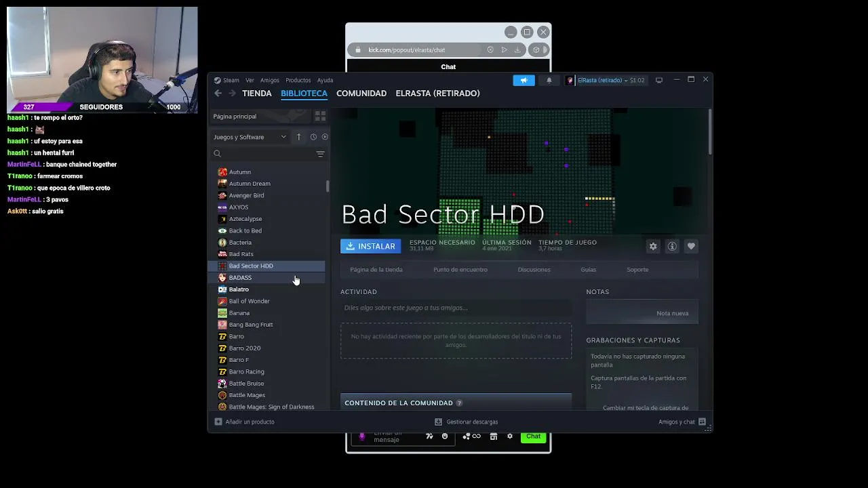The height and width of the screenshot is (488, 868).
Task: Click Nota nueva in the notes panel
Action: [672, 313]
